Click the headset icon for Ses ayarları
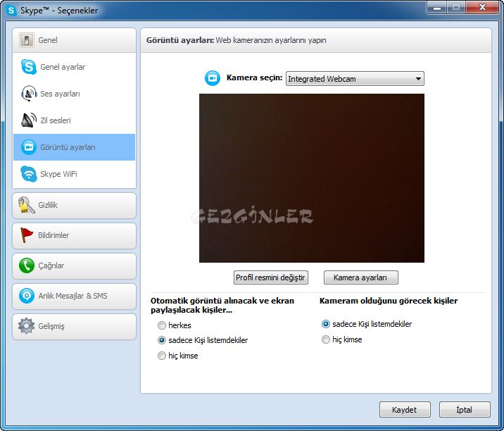 tap(29, 93)
